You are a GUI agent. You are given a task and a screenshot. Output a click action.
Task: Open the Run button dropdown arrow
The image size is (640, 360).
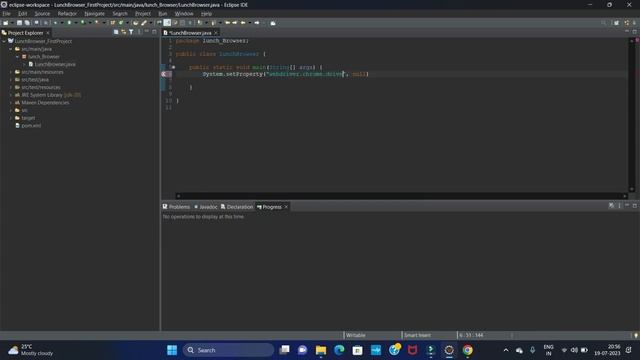point(76,23)
